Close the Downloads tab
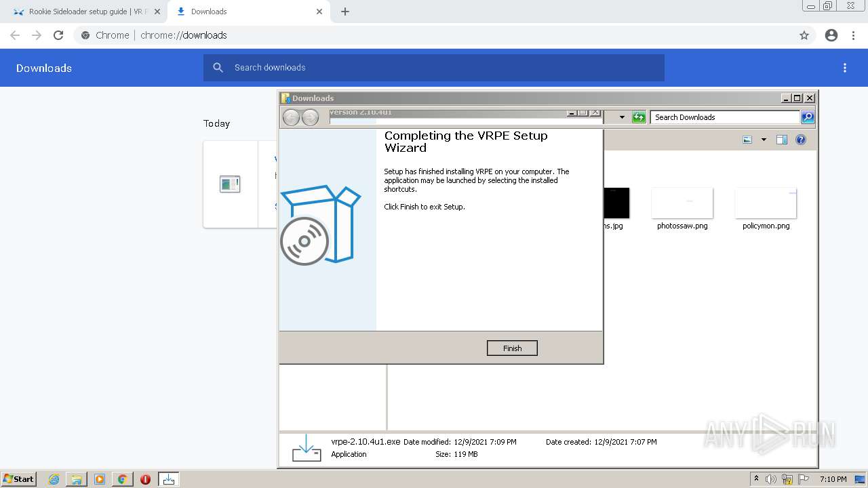This screenshot has height=488, width=868. coord(319,12)
